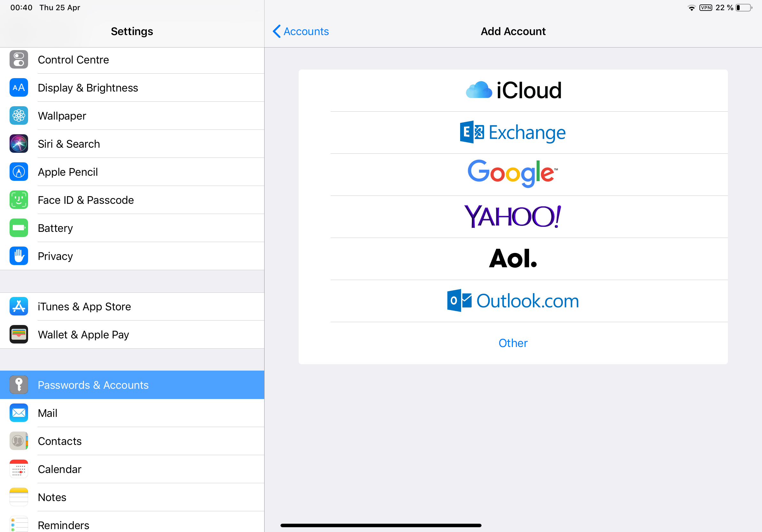Screen dimensions: 762x532
Task: Open Mail settings
Action: coord(48,413)
